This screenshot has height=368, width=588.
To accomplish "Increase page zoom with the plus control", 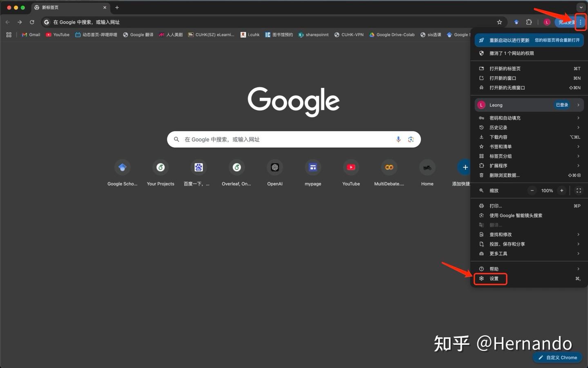I will tap(562, 190).
